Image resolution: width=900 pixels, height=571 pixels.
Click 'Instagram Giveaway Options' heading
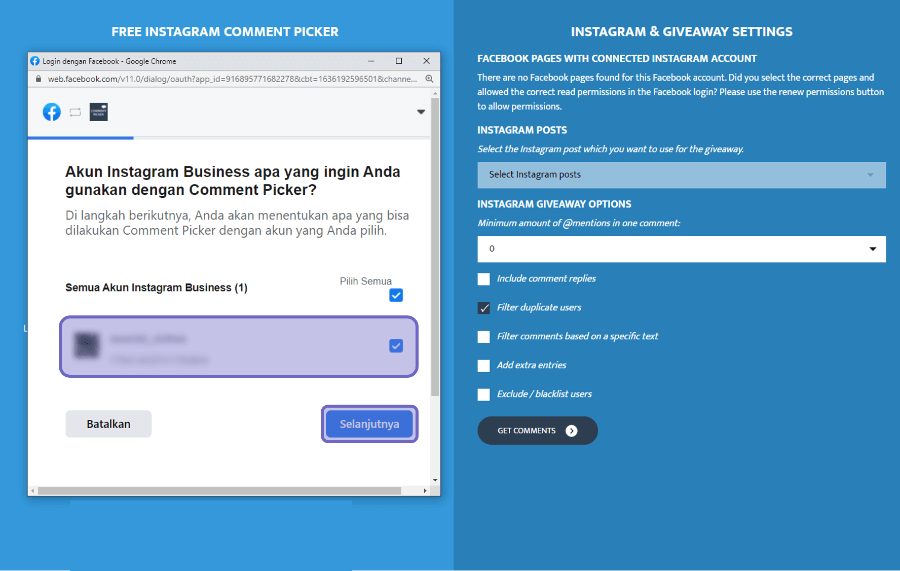pos(554,204)
